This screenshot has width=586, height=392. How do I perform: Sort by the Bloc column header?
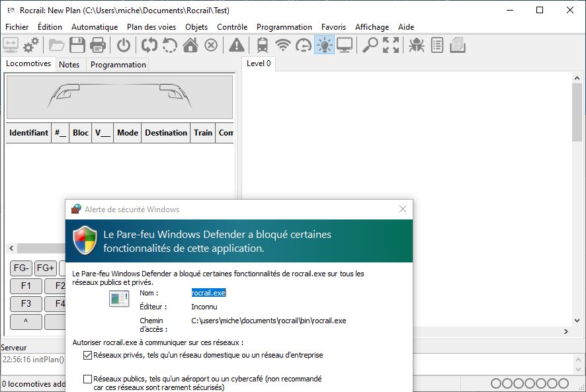pos(80,133)
